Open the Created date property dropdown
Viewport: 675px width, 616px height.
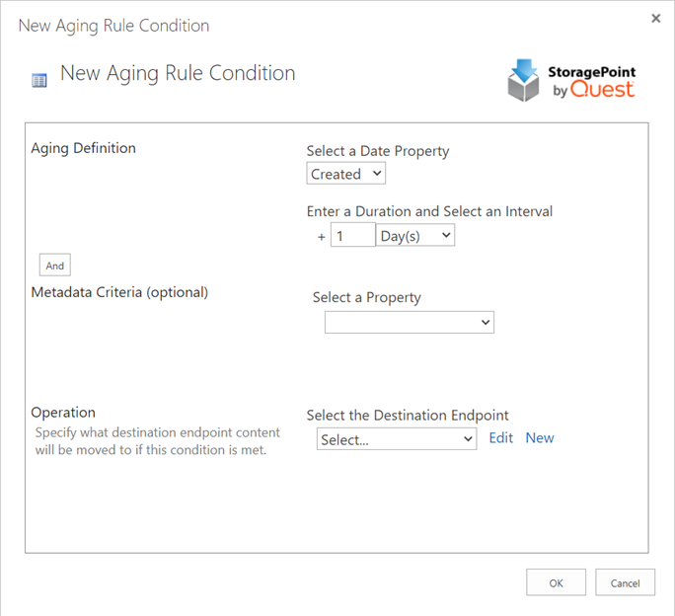(346, 174)
